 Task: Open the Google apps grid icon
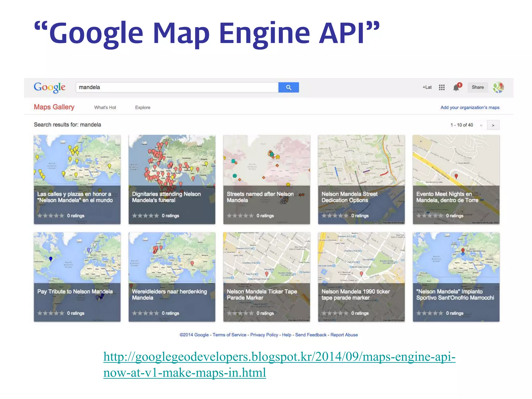point(442,87)
